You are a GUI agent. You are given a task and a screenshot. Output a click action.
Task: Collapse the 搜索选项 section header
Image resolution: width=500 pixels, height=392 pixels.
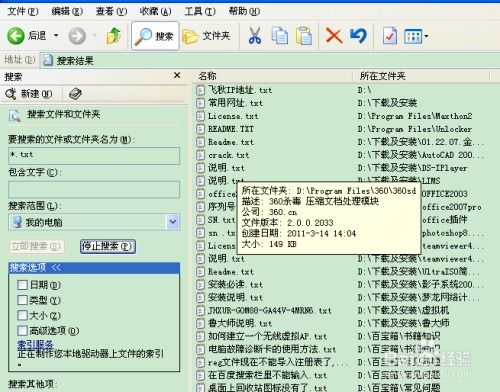pyautogui.click(x=94, y=268)
